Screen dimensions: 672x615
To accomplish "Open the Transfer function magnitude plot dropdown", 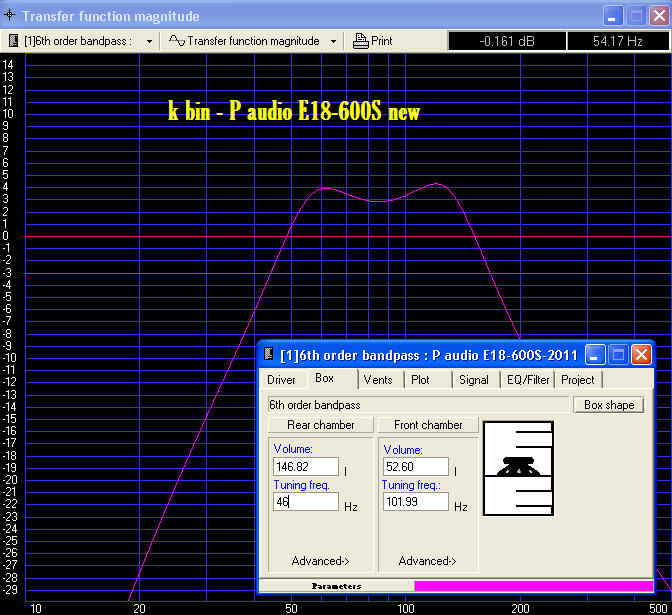I will (x=333, y=42).
